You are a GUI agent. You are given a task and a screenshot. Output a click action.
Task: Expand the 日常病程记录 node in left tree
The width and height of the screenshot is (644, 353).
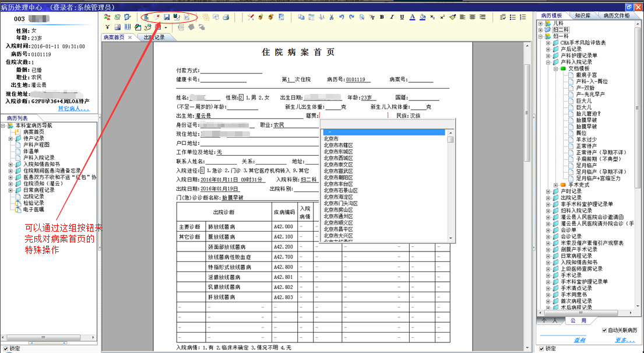click(x=10, y=190)
